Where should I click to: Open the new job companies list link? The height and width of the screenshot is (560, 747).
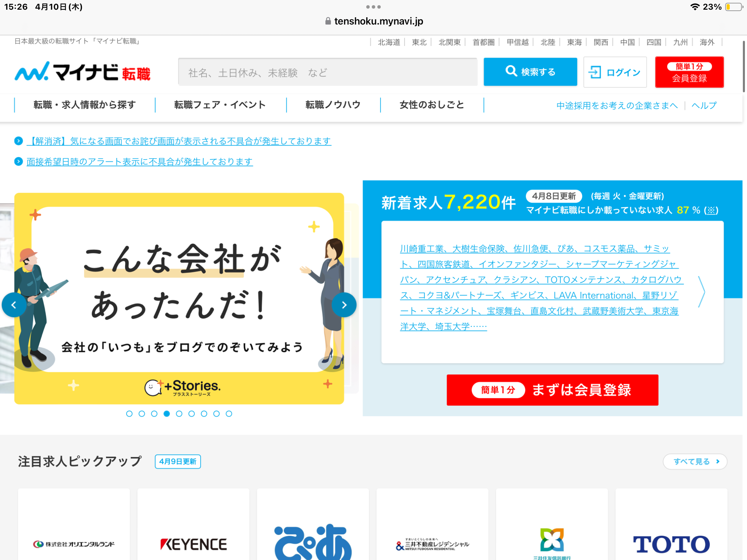pos(541,287)
